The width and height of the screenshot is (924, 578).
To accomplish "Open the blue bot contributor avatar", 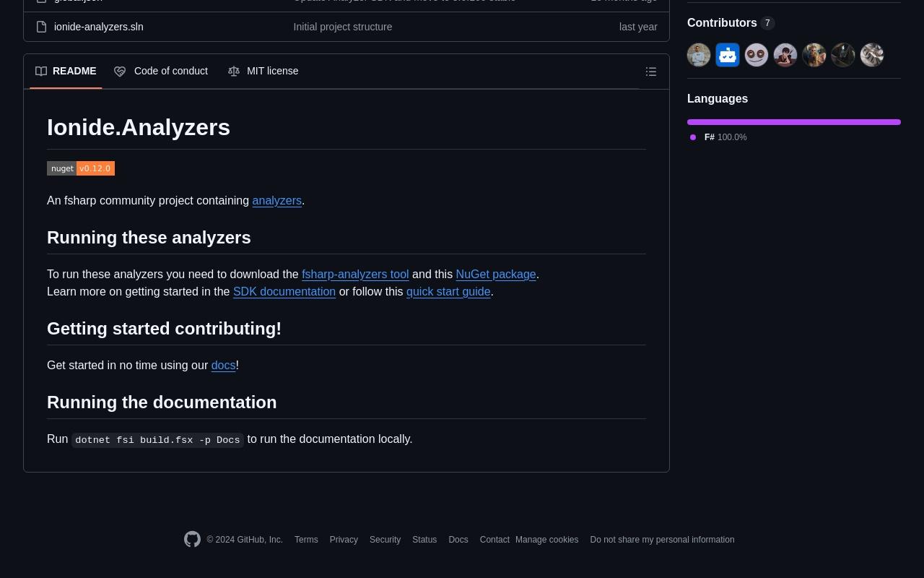I will point(728,55).
